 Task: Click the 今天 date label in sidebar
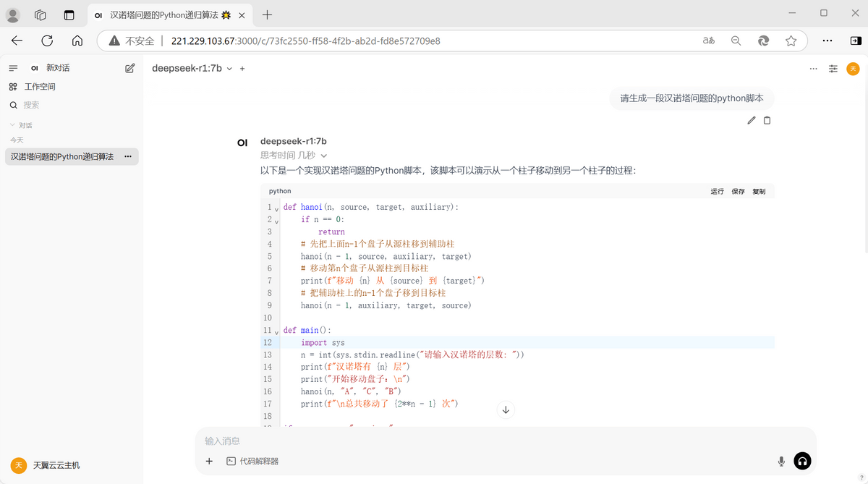[x=17, y=140]
